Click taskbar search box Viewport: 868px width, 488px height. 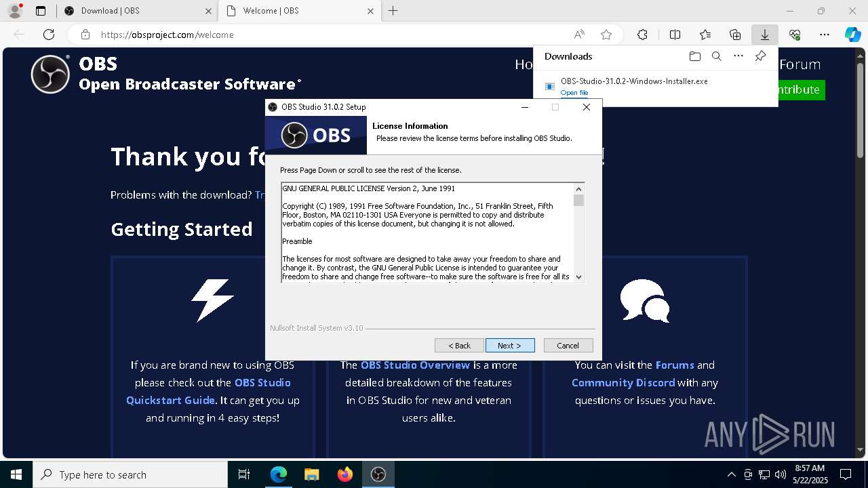[x=130, y=474]
